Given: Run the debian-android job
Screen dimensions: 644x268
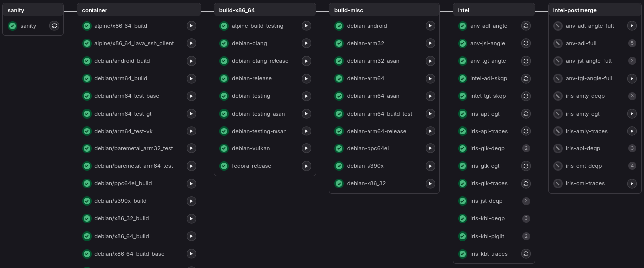Looking at the screenshot, I should 430,26.
